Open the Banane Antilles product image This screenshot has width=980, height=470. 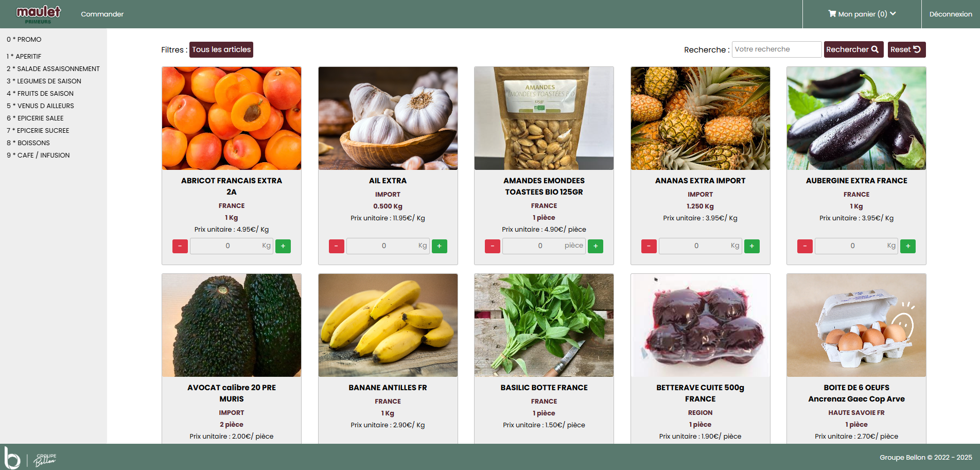[388, 325]
